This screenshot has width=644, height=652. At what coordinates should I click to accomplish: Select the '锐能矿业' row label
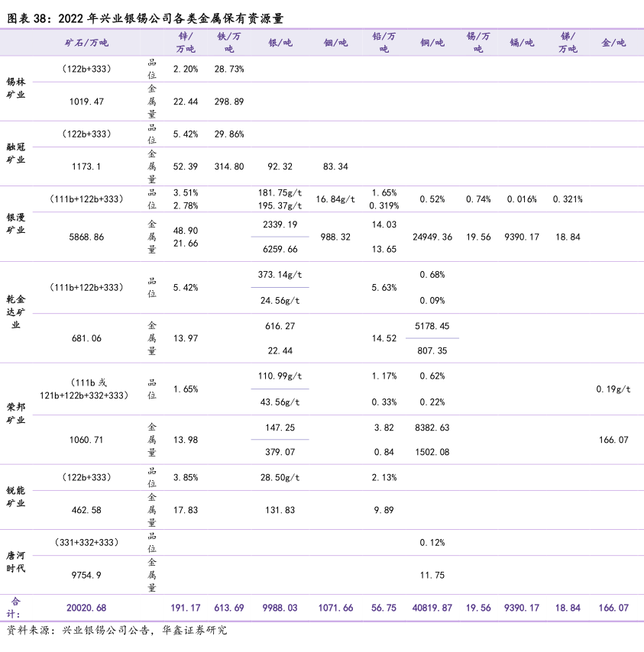click(16, 497)
